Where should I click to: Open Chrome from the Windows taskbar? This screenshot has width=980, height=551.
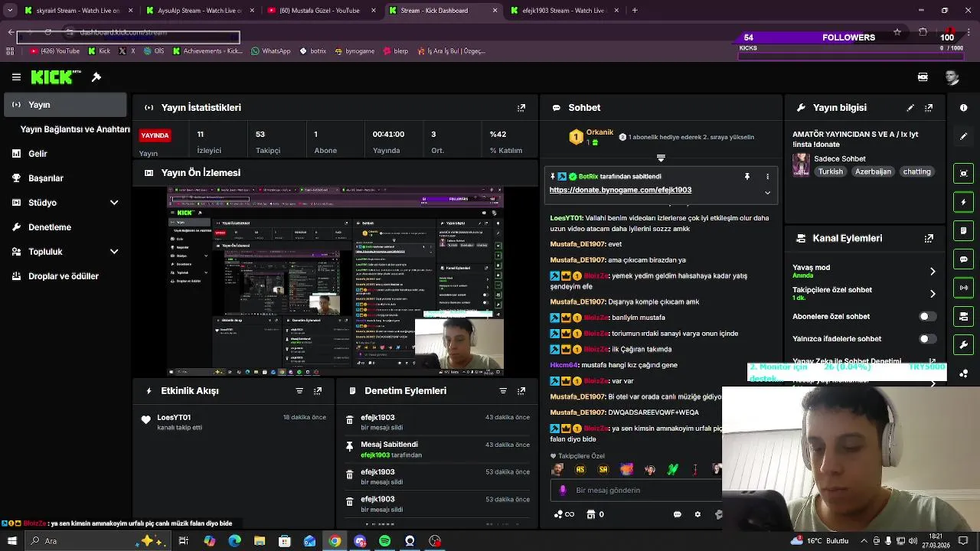click(x=335, y=541)
